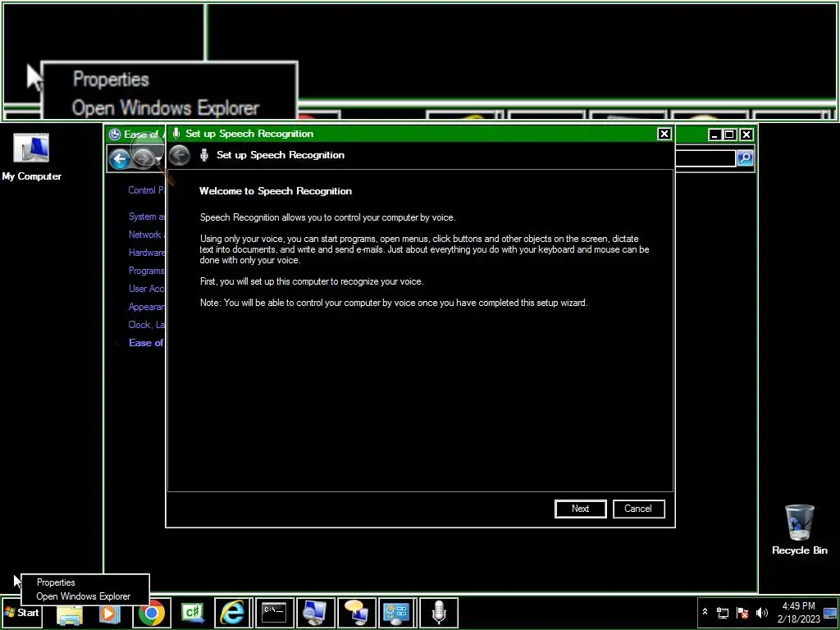
Task: Open the Appearance sidebar link
Action: pos(147,307)
